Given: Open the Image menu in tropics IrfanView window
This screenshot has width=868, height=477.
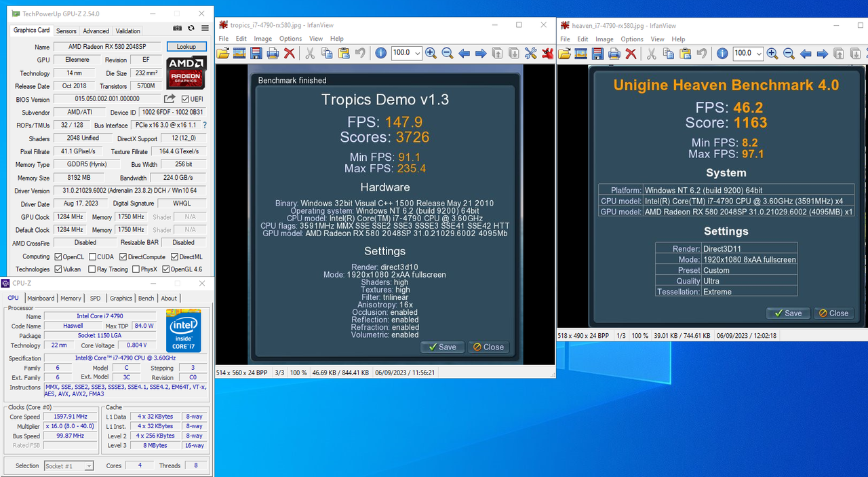Looking at the screenshot, I should 262,39.
